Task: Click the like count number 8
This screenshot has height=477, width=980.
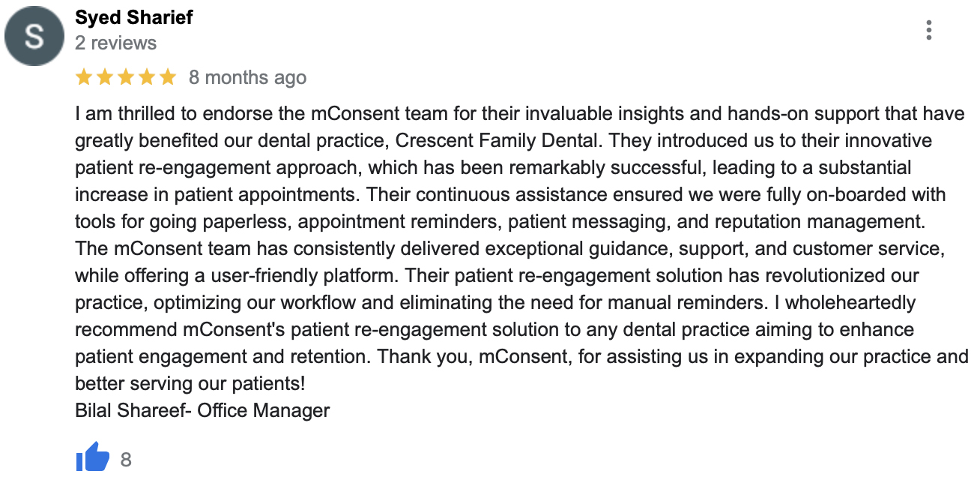Action: [126, 459]
